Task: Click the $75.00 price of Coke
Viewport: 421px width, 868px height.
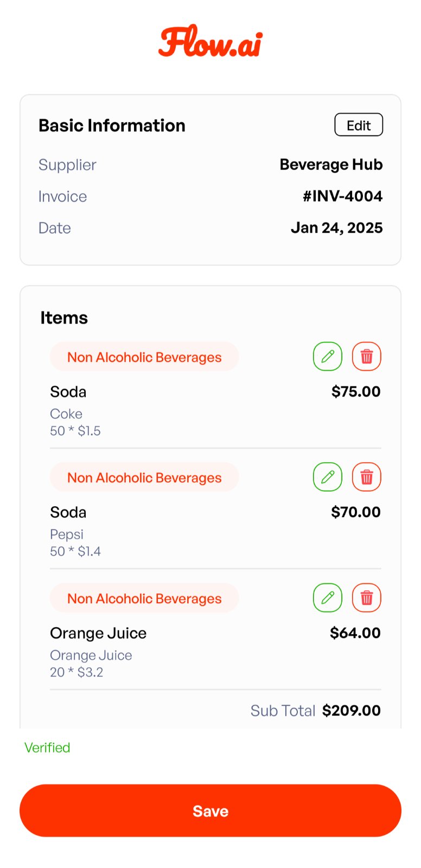Action: pyautogui.click(x=356, y=391)
